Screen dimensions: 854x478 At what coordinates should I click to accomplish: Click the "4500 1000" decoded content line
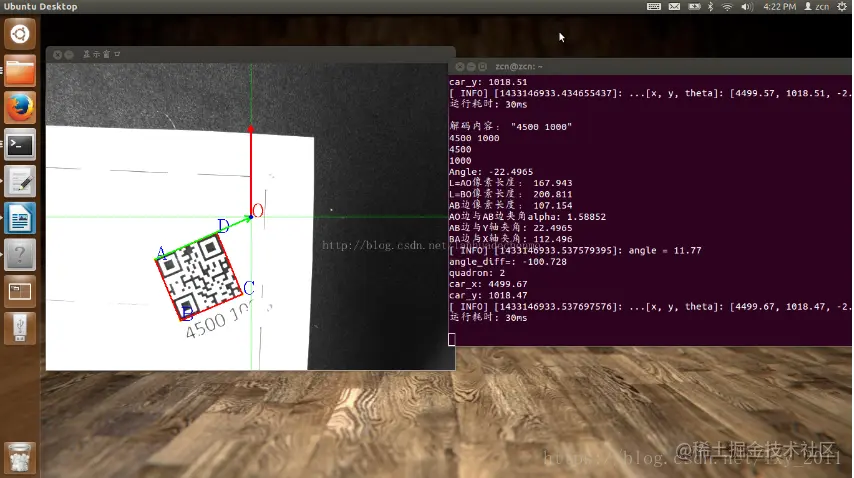point(510,127)
